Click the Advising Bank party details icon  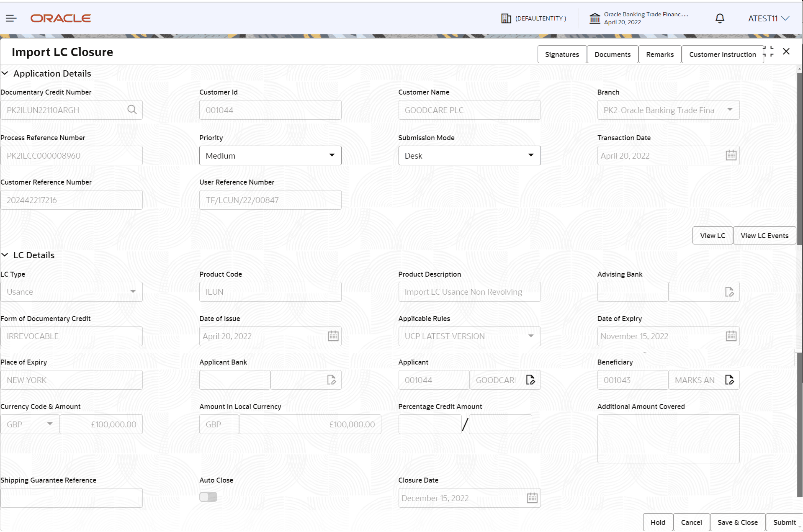730,292
